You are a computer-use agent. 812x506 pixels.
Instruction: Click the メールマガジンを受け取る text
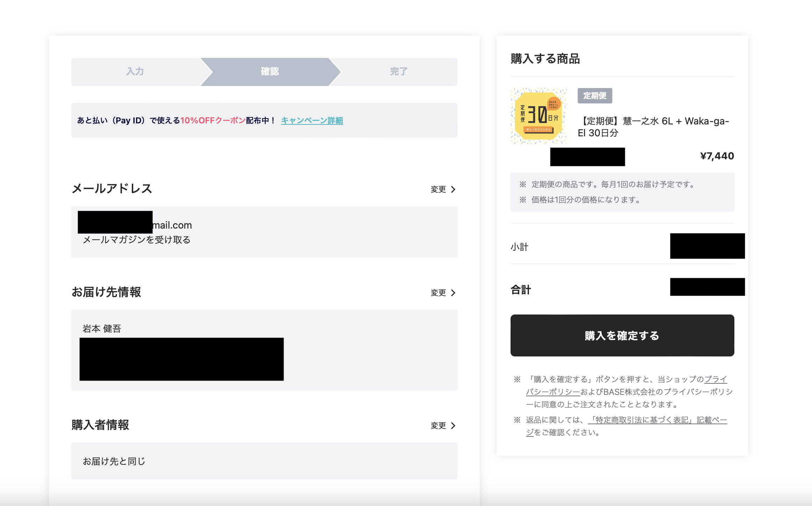[x=136, y=240]
